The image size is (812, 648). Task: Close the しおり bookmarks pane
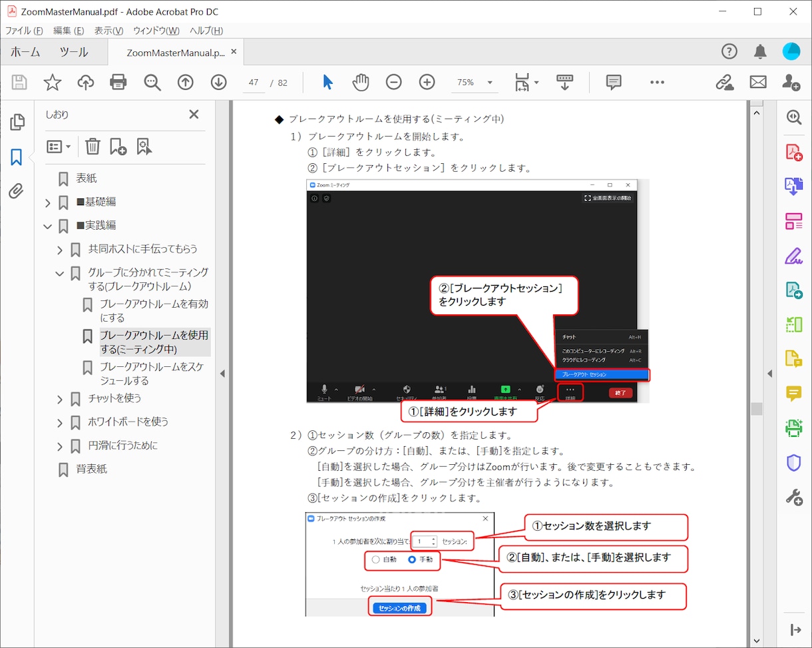tap(194, 114)
